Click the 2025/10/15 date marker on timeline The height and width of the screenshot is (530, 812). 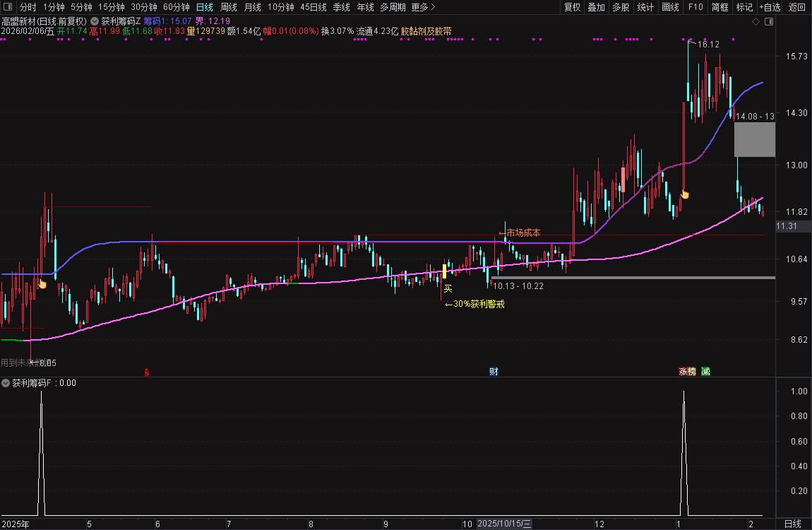tap(504, 524)
